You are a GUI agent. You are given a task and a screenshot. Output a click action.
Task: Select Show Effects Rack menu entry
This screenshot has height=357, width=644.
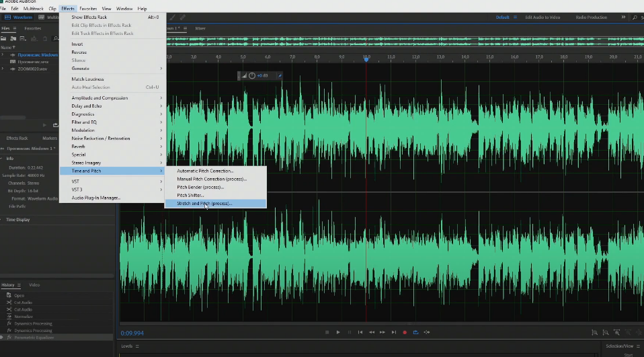[x=112, y=17]
